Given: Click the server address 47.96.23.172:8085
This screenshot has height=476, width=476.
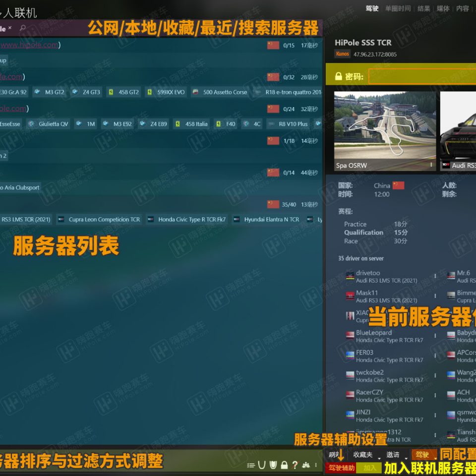Looking at the screenshot, I should coord(375,55).
